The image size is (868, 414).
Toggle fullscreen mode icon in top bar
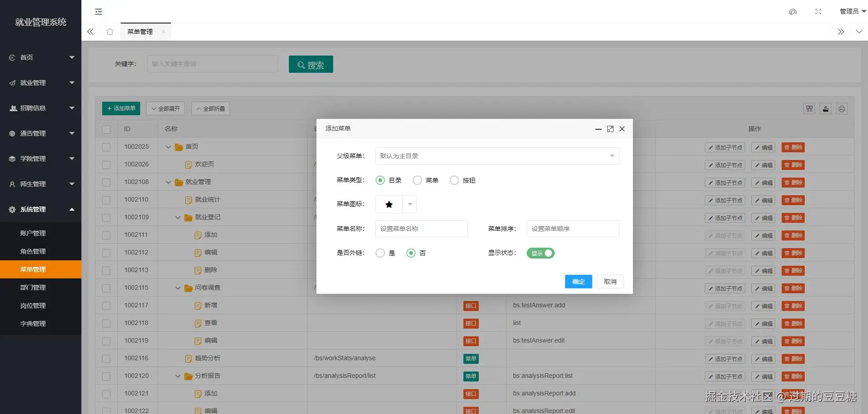[x=818, y=12]
